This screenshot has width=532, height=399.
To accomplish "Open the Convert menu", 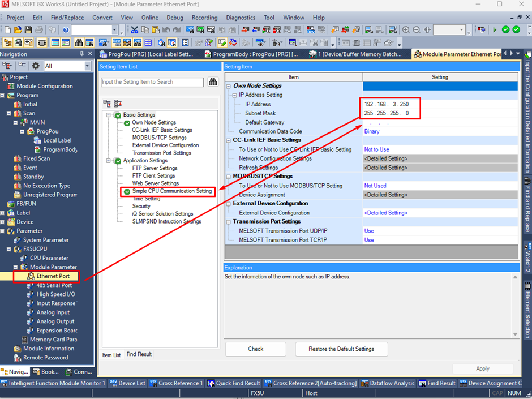I will click(102, 18).
